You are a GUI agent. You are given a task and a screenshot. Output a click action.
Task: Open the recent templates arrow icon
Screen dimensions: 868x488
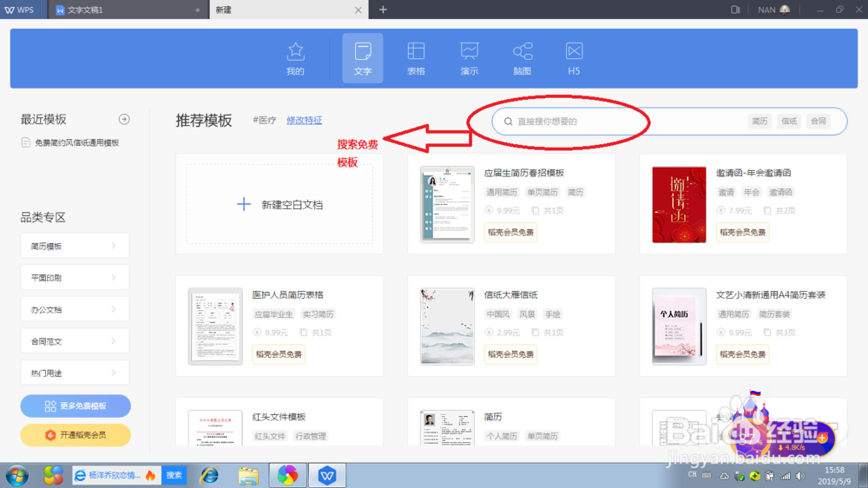click(x=124, y=119)
